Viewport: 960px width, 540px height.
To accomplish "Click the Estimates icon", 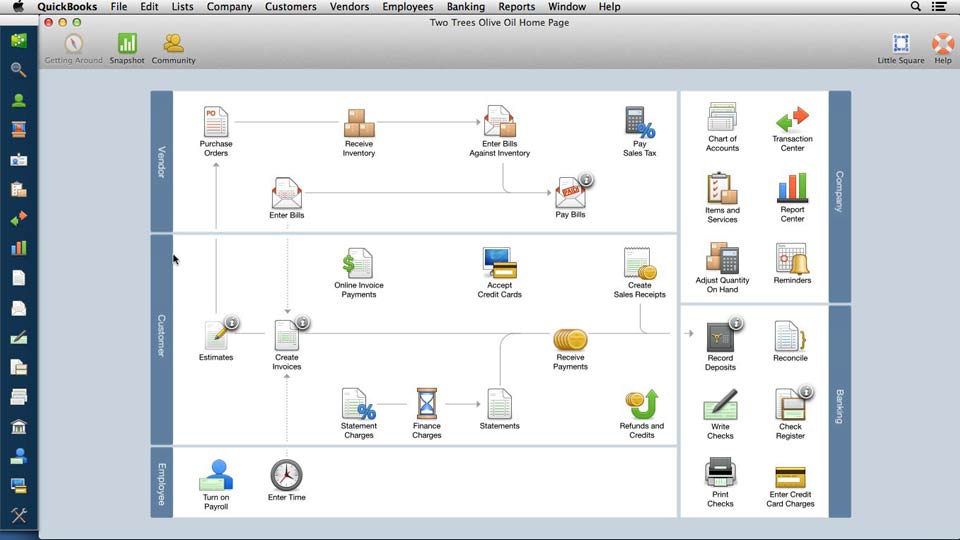I will (216, 335).
